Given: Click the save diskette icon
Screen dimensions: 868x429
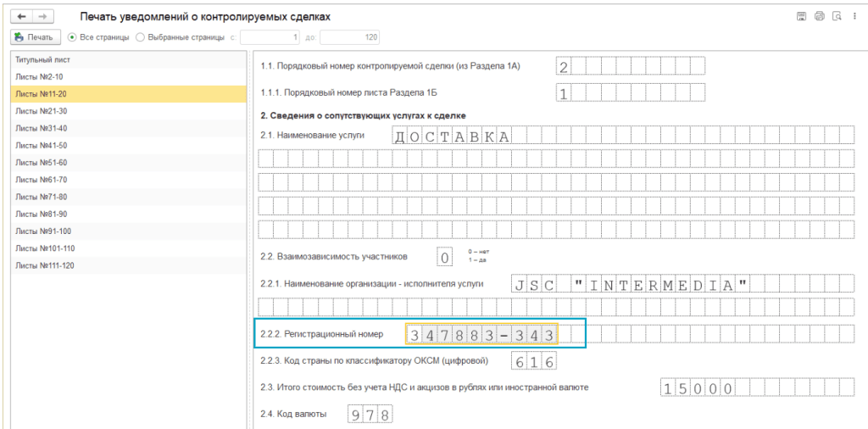Looking at the screenshot, I should click(x=801, y=16).
